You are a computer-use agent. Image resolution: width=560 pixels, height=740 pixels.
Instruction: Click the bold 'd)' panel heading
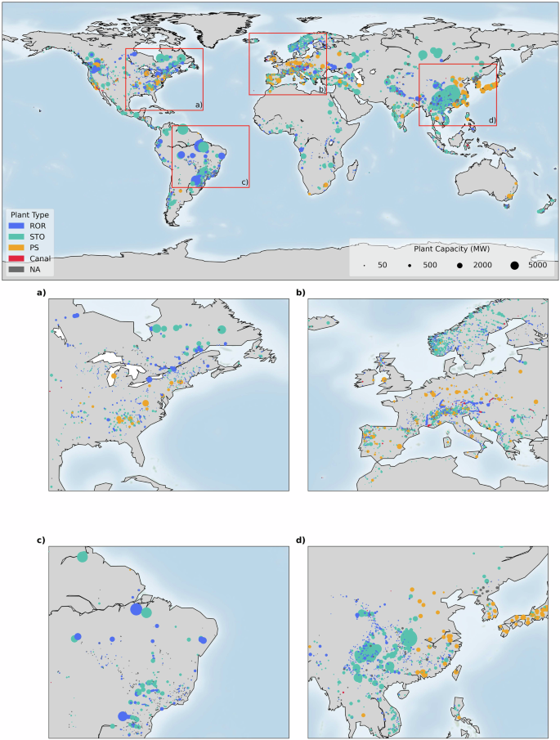click(x=301, y=540)
